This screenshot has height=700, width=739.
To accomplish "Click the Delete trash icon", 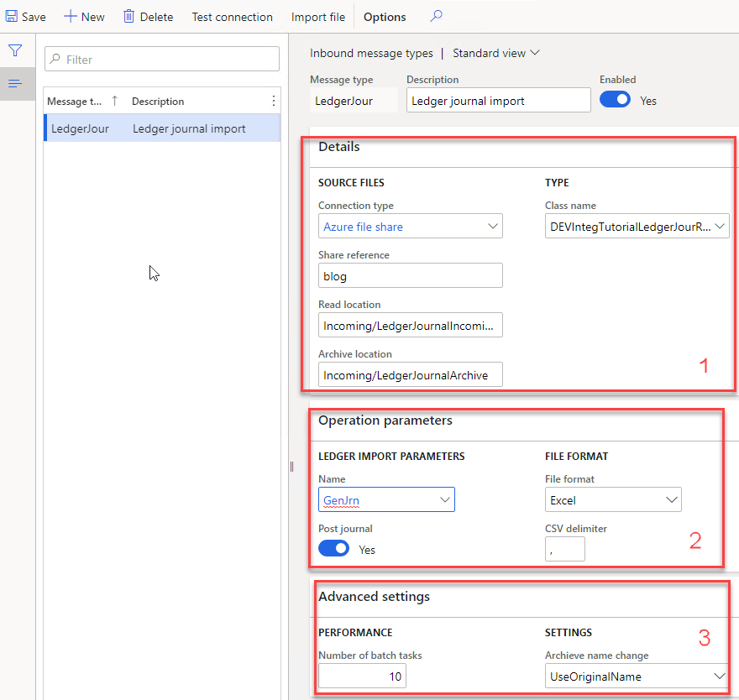I will (x=128, y=17).
